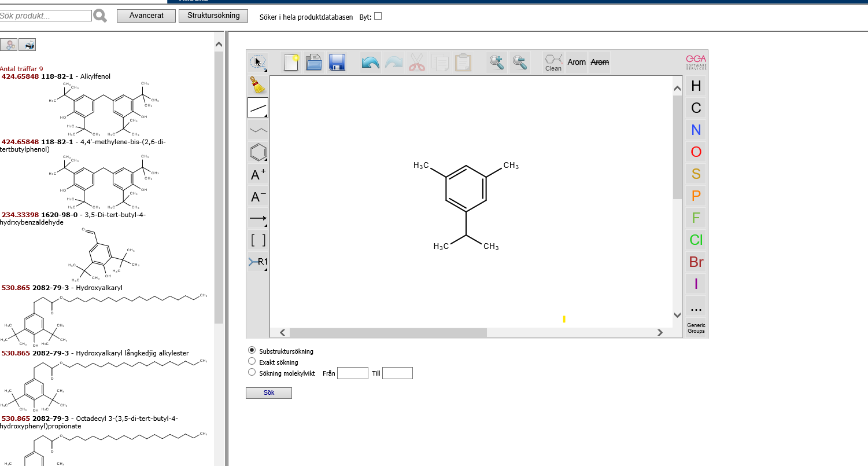Copy the selected structure

tap(440, 62)
